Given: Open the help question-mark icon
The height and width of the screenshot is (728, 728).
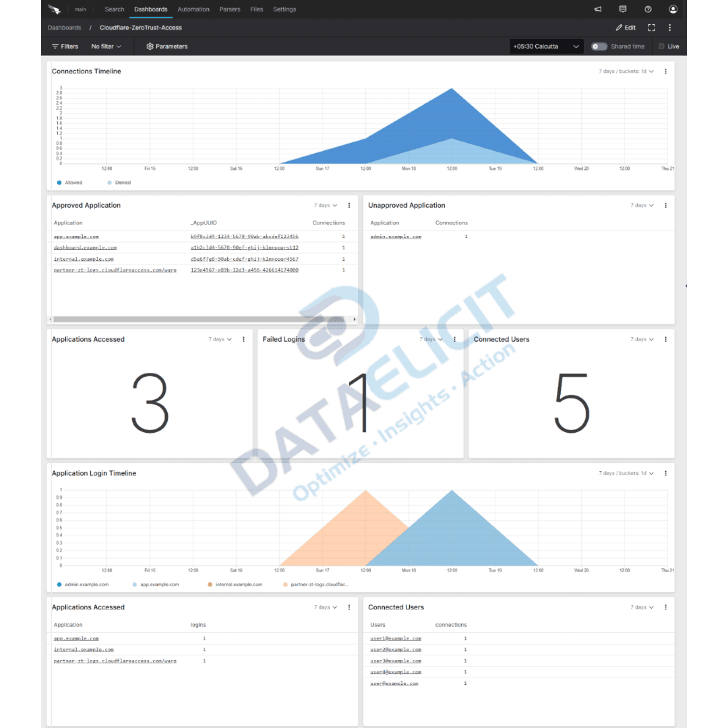Looking at the screenshot, I should [648, 9].
